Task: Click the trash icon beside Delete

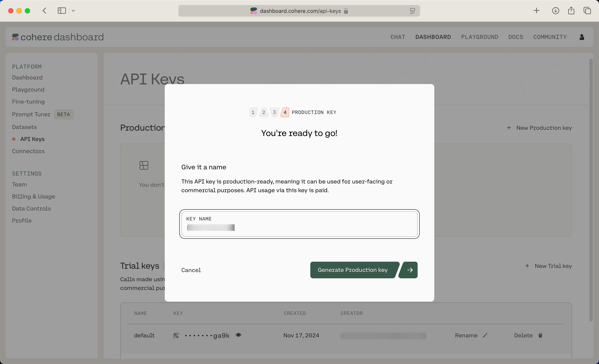Action: [540, 336]
